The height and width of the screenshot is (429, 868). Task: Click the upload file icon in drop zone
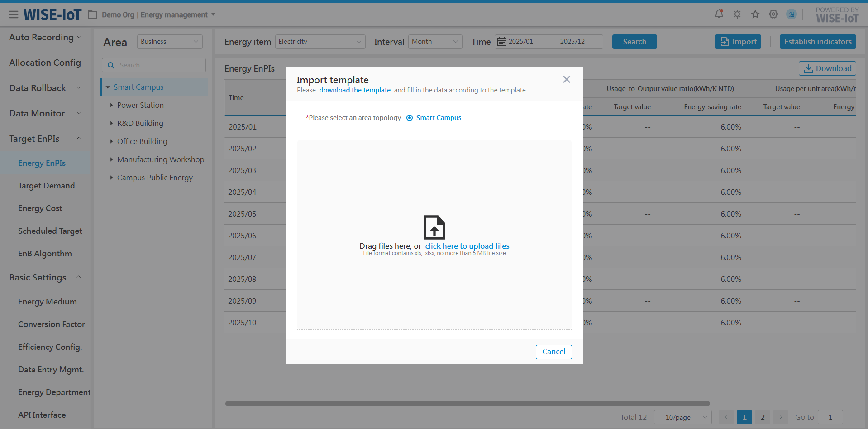pyautogui.click(x=434, y=227)
